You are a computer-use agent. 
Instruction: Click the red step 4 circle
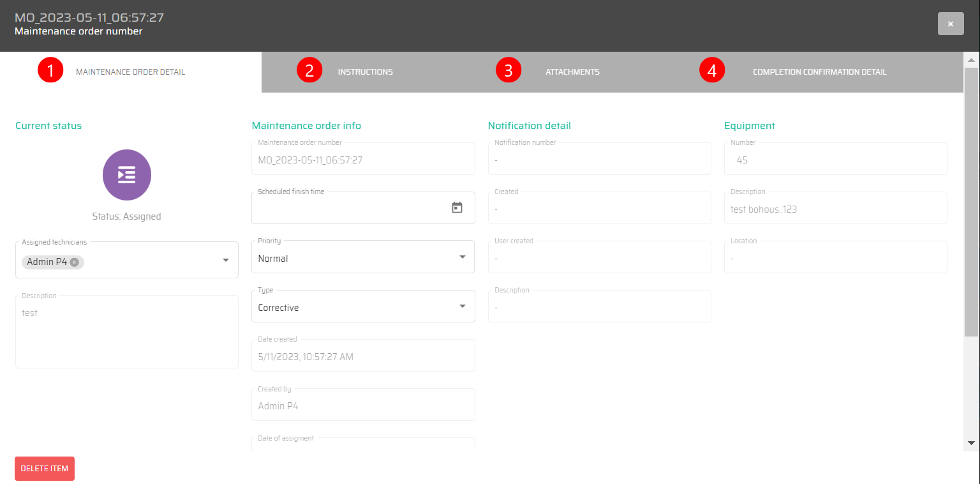click(x=712, y=70)
